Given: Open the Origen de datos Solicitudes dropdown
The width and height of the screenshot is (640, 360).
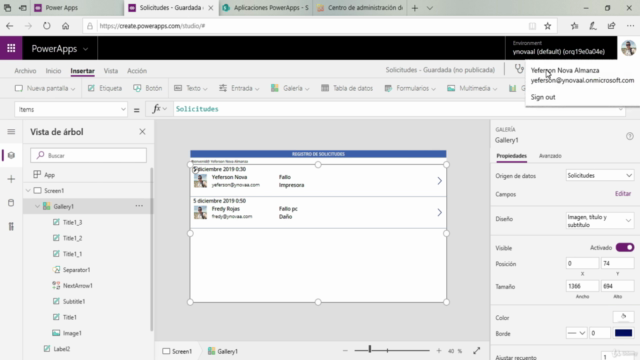Looking at the screenshot, I should click(x=599, y=176).
